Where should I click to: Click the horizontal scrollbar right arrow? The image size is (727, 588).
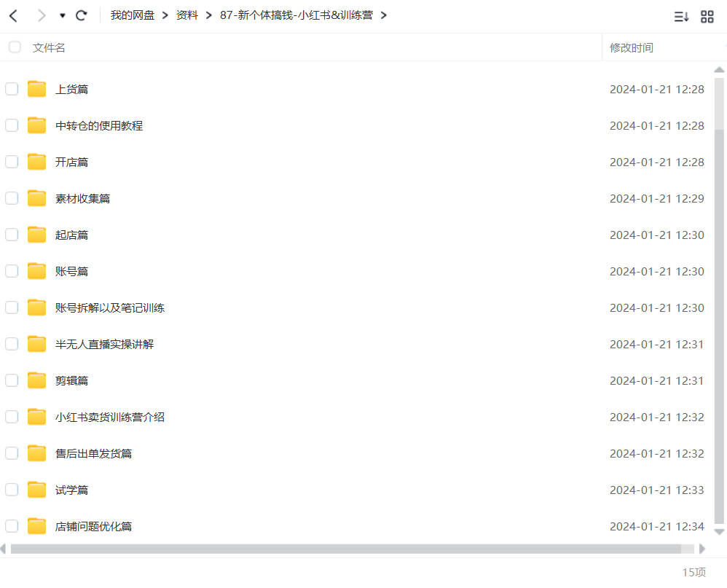click(x=702, y=549)
